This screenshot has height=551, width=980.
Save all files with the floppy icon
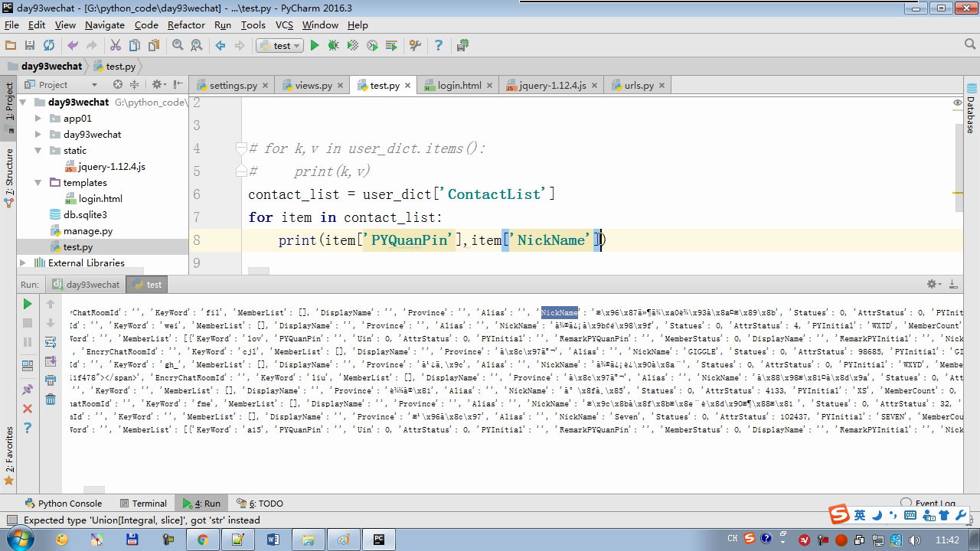pyautogui.click(x=30, y=46)
